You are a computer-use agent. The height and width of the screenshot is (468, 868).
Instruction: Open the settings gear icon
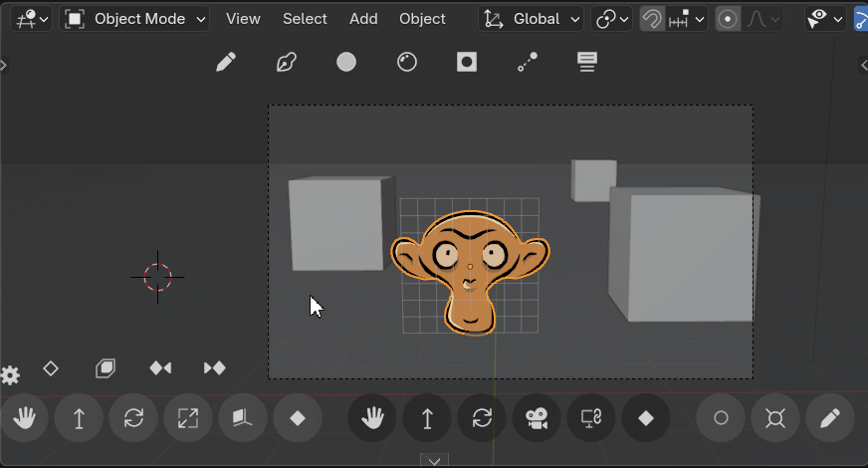click(10, 375)
